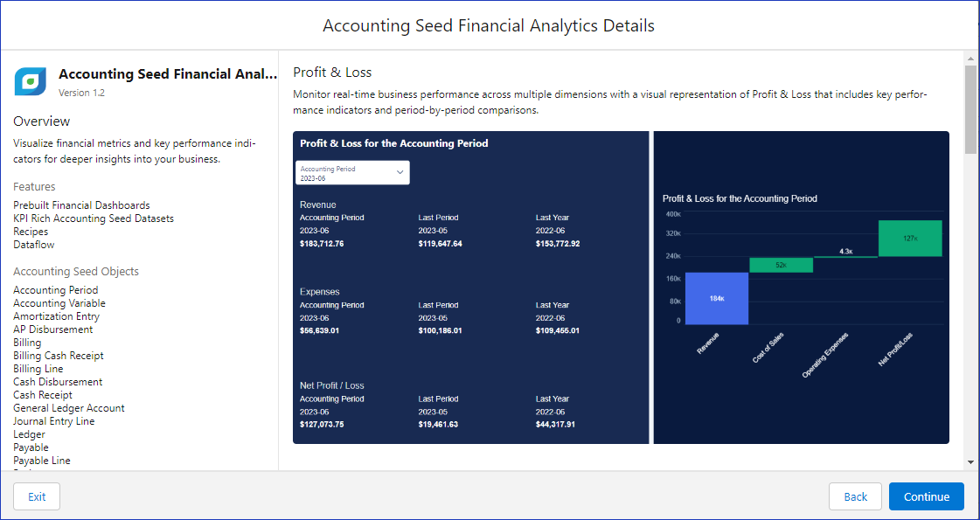Click last period revenue $119,647.64

point(440,244)
